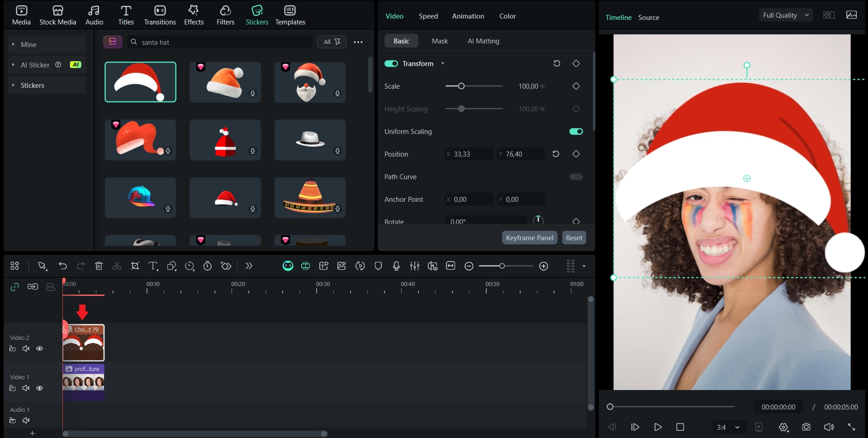This screenshot has width=868, height=438.
Task: Disable Uniform Scaling
Action: pos(575,131)
